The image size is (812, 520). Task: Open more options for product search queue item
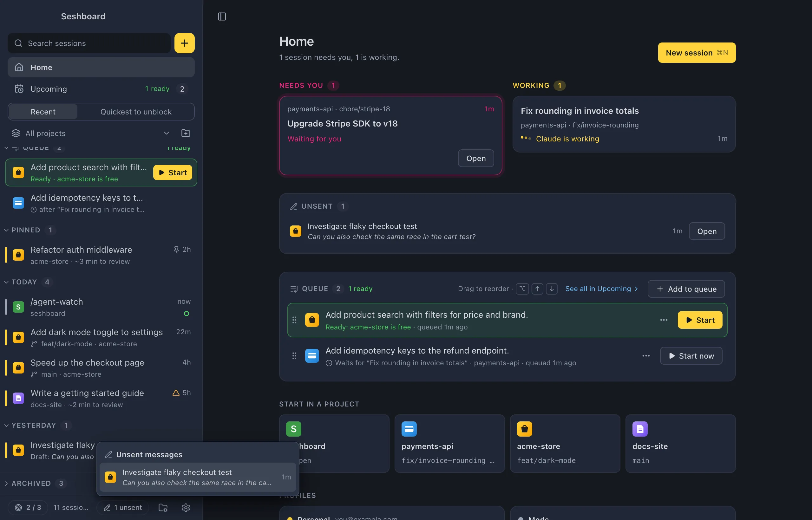(664, 320)
